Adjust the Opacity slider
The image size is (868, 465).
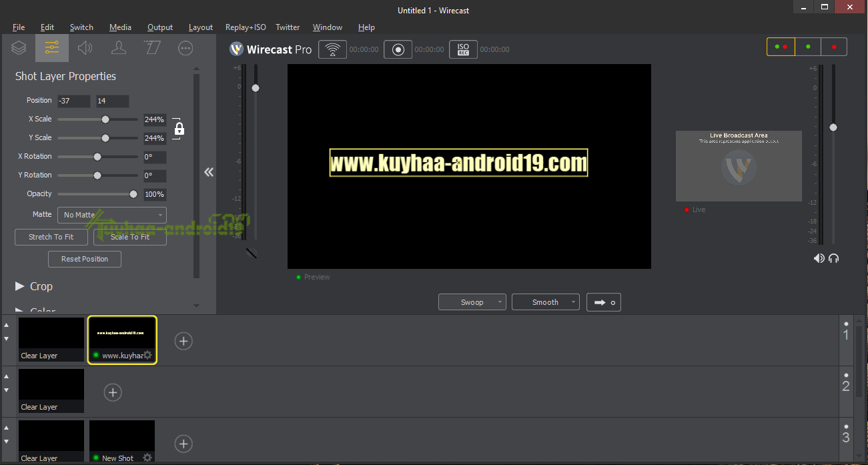(x=133, y=194)
